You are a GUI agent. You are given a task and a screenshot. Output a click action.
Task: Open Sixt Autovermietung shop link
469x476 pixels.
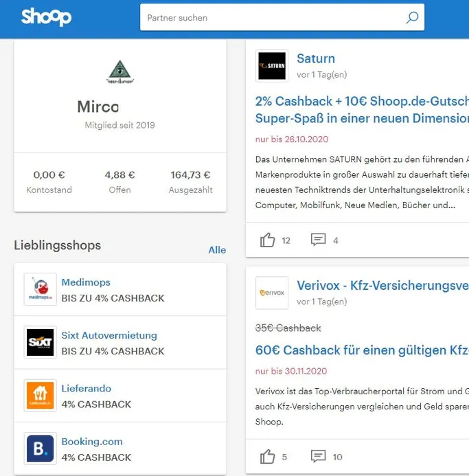pos(109,335)
